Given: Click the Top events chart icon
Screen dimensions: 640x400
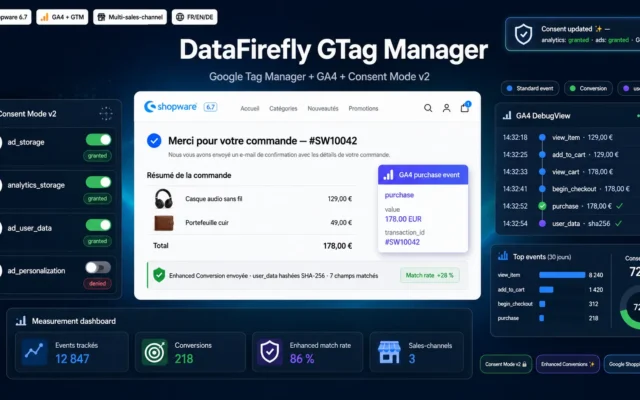Looking at the screenshot, I should click(x=503, y=256).
